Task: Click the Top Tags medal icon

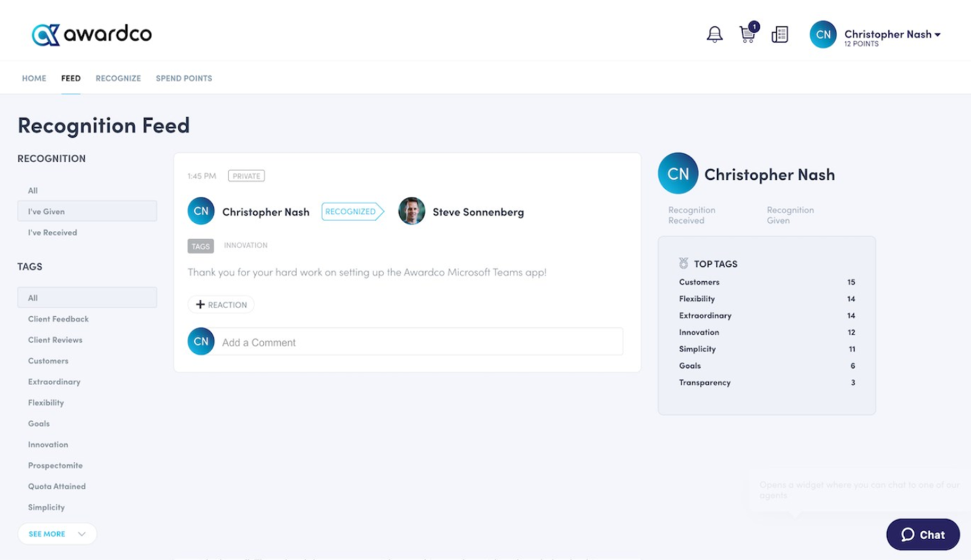Action: pos(684,263)
